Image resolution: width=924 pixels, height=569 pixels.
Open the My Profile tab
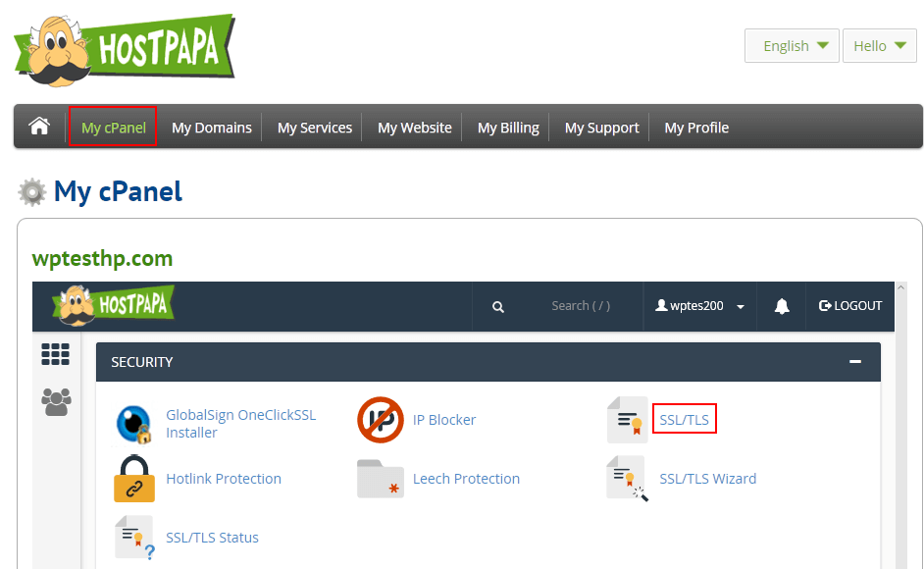tap(696, 128)
